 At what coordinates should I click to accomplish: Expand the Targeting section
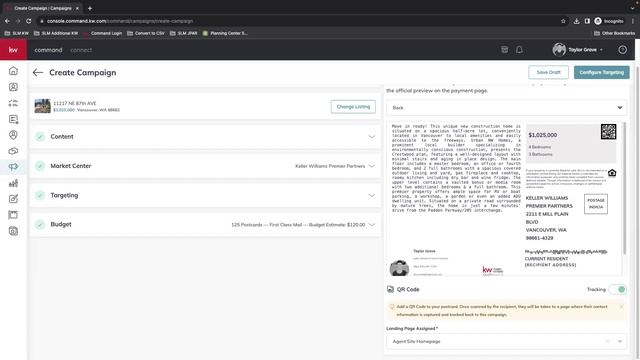(x=205, y=196)
